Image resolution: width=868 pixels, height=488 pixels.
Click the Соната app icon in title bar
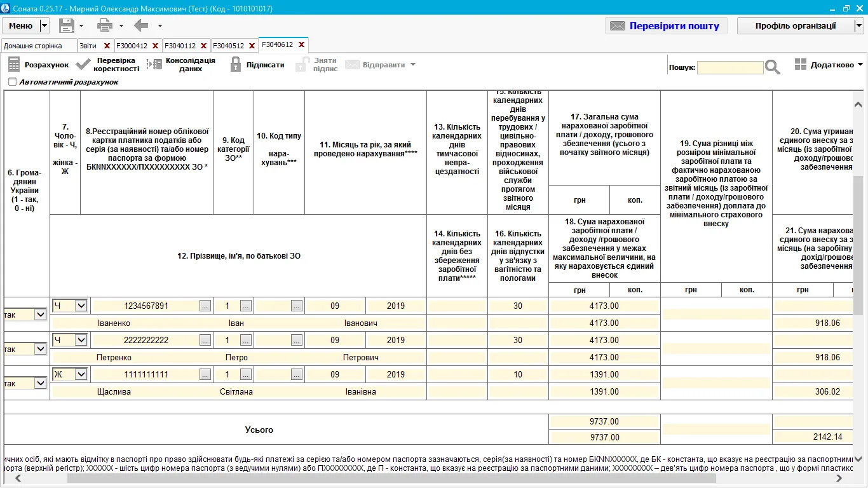point(6,8)
